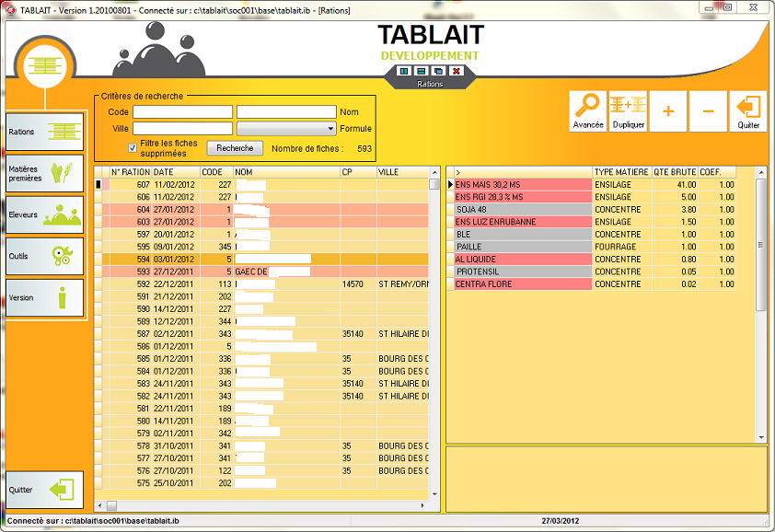Open the Formule dropdown
Screen dimensions: 775x532
coord(286,129)
